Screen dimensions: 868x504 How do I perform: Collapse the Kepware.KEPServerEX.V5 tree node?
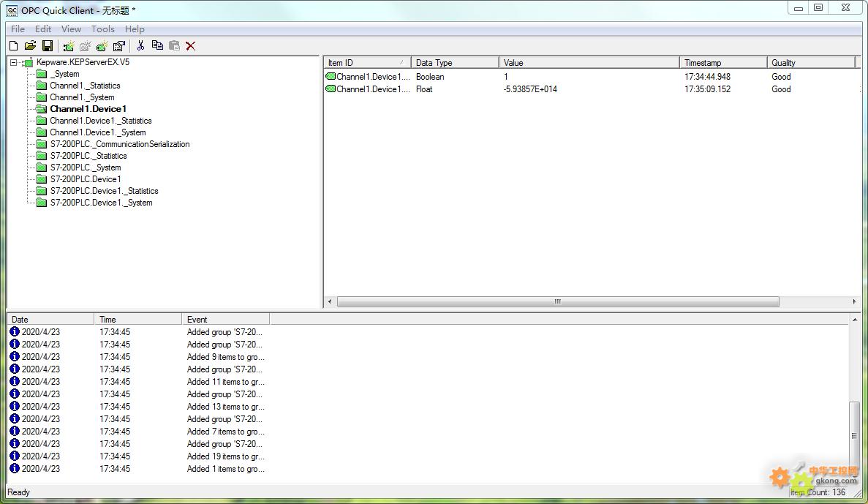tap(13, 63)
